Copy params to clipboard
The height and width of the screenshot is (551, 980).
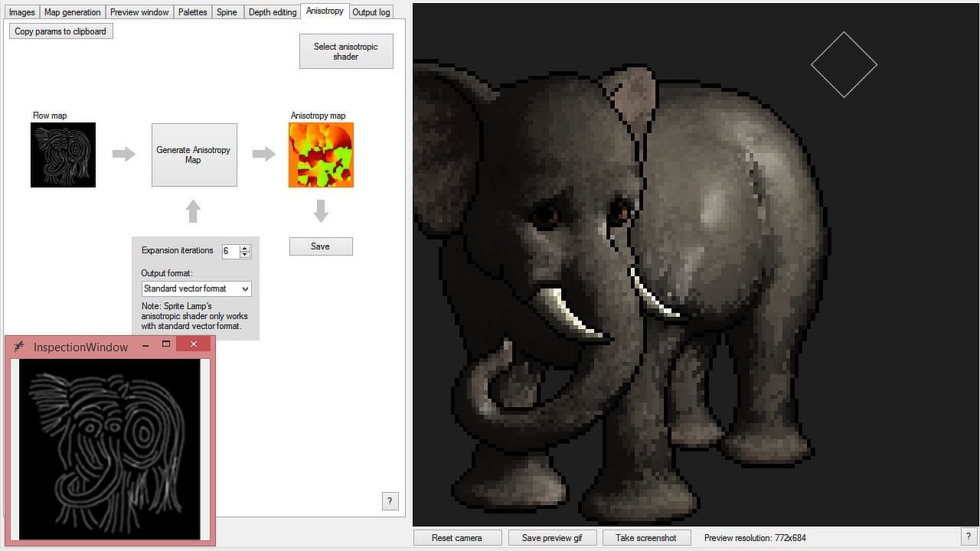pos(60,31)
